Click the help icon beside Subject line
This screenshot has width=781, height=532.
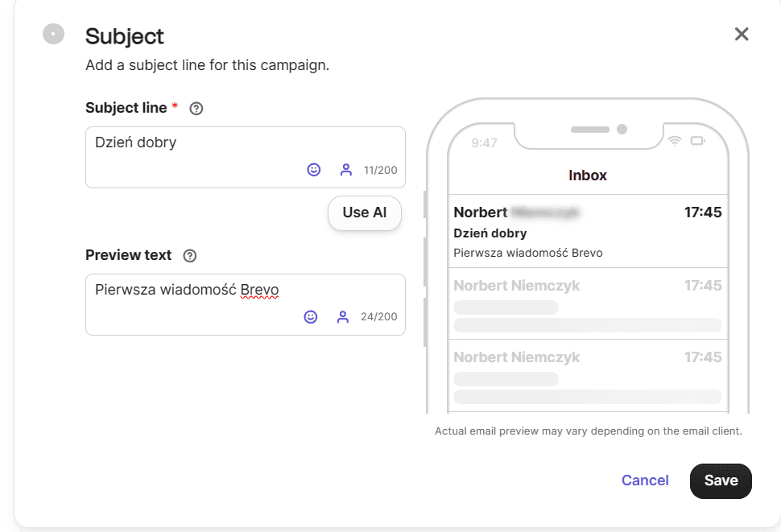click(196, 109)
